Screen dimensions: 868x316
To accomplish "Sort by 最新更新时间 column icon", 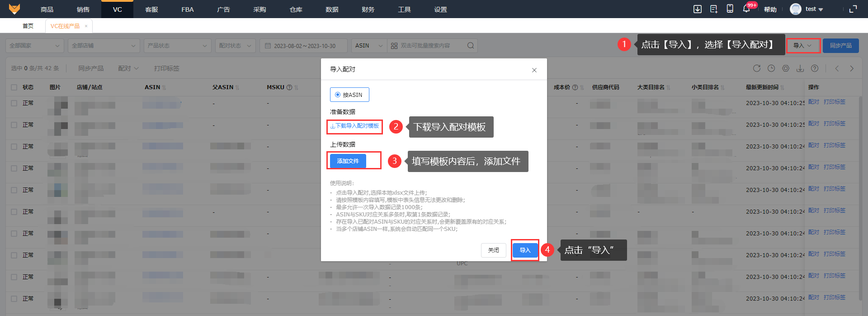I will click(x=782, y=87).
